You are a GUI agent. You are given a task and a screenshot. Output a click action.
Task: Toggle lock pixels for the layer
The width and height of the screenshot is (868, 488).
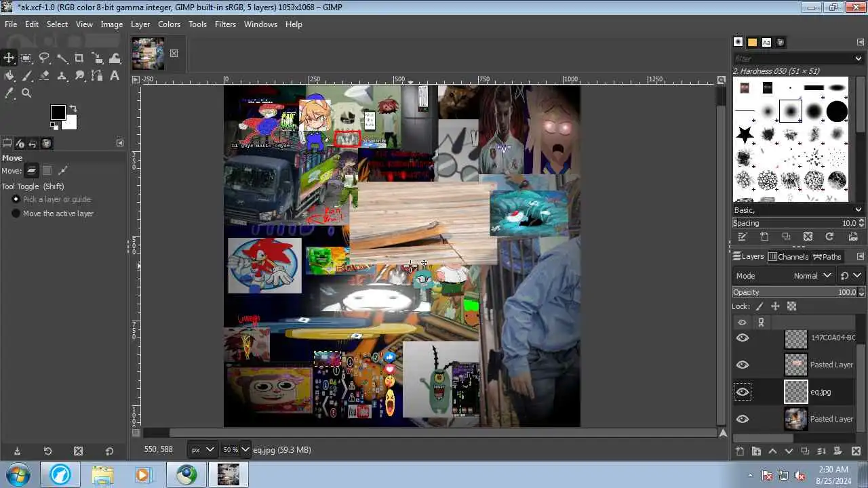pyautogui.click(x=759, y=307)
